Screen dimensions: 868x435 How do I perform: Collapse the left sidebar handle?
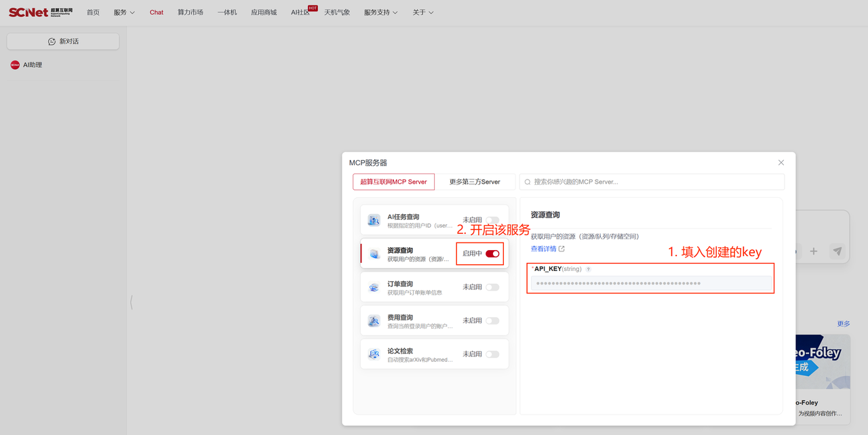pos(131,303)
